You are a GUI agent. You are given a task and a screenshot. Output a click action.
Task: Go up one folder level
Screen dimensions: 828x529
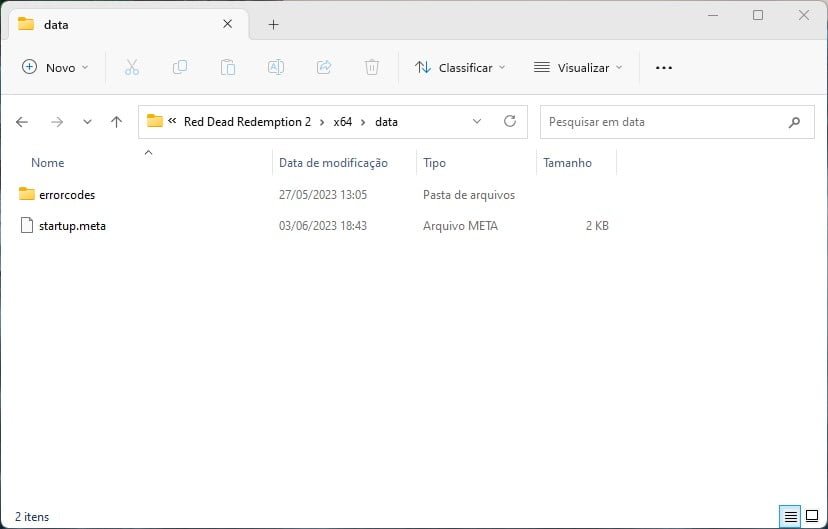click(x=116, y=122)
